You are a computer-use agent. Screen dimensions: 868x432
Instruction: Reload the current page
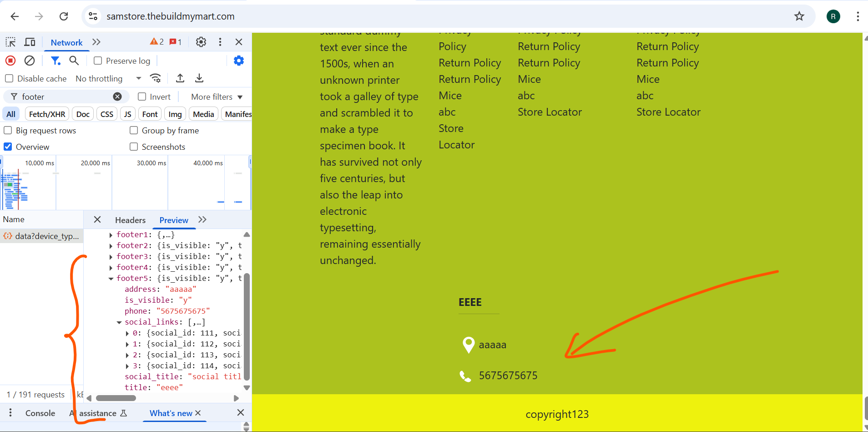point(64,16)
